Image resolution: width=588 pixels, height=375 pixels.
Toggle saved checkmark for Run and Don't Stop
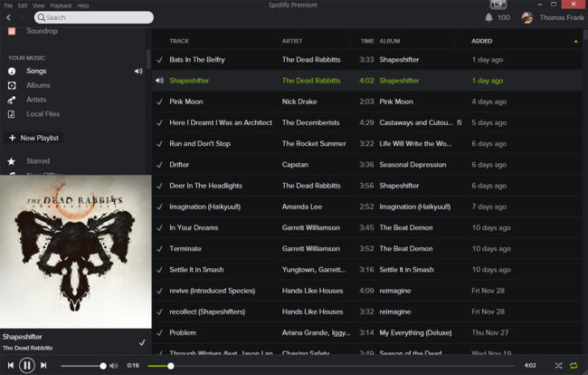(160, 144)
